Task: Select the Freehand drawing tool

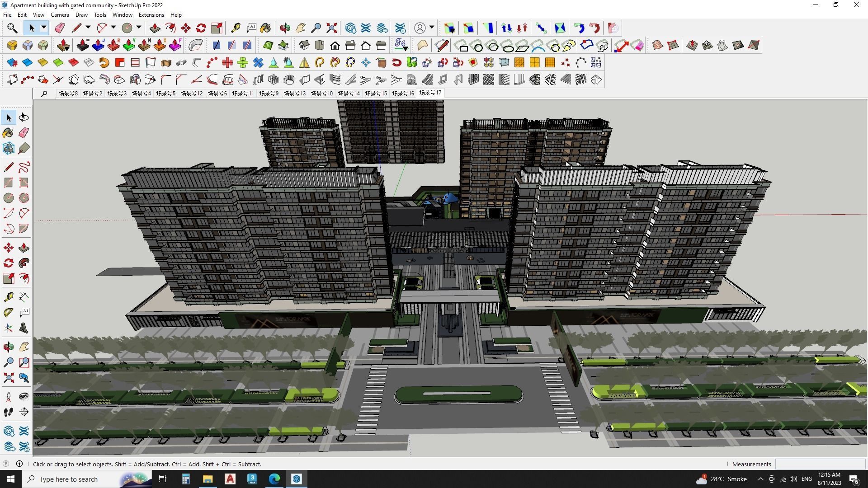Action: pyautogui.click(x=24, y=167)
